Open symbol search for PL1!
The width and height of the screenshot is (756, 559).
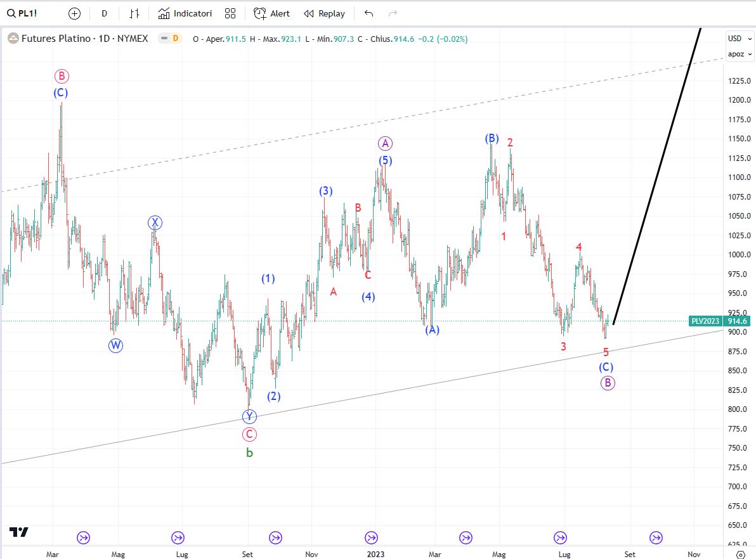click(x=22, y=13)
